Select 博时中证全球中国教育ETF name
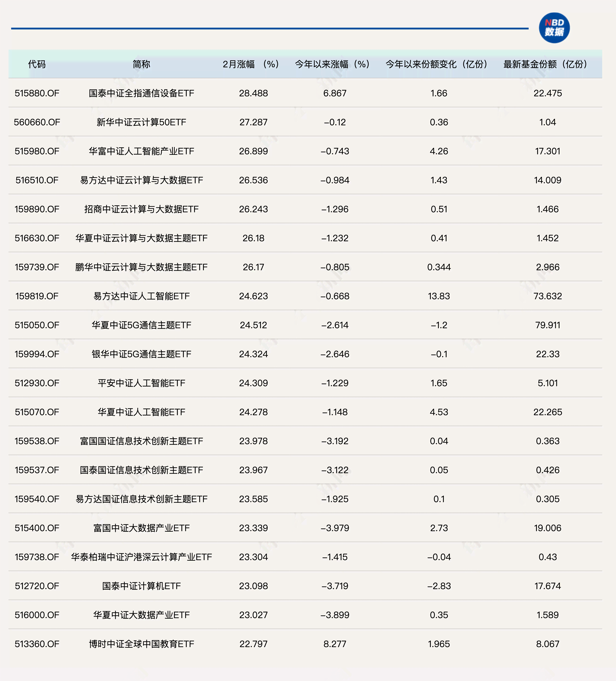616x681 pixels. point(142,644)
